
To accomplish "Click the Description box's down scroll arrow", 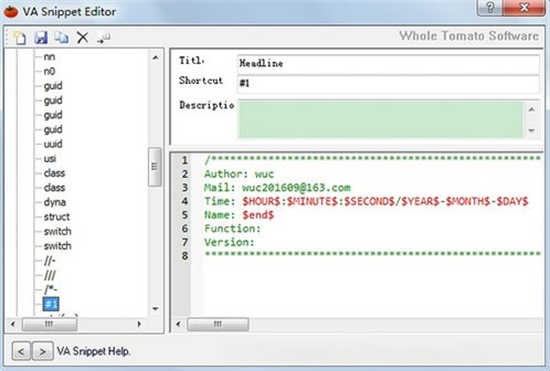I will coord(531,130).
